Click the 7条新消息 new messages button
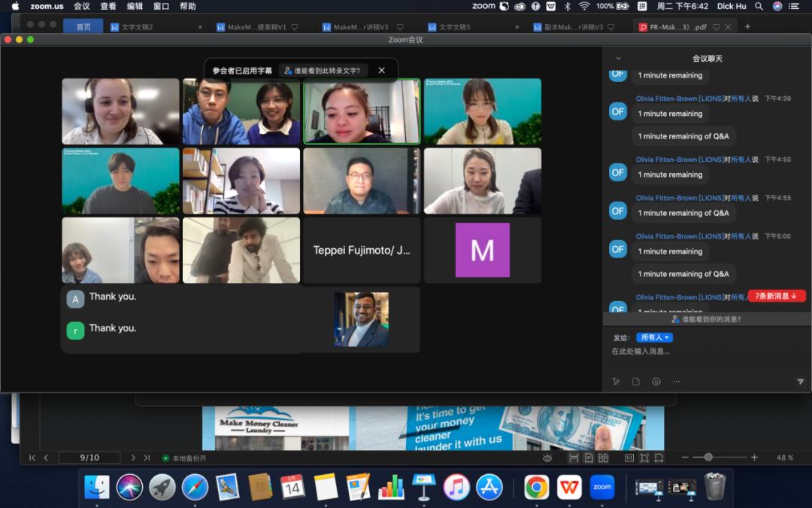 (776, 296)
